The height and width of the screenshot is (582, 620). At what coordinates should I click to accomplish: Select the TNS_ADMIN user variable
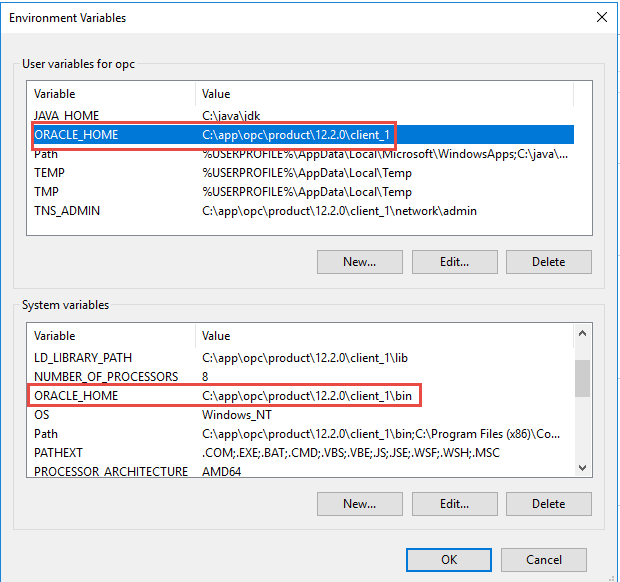point(67,211)
